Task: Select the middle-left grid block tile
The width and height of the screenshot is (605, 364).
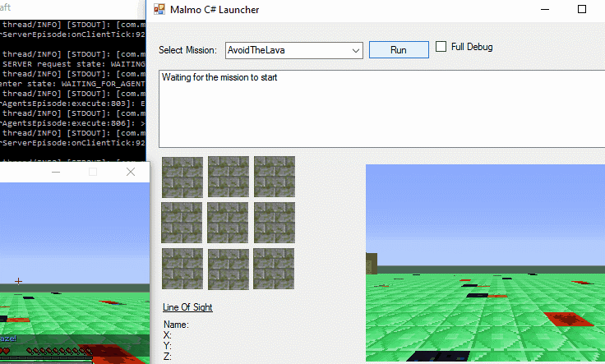Action: click(x=182, y=223)
